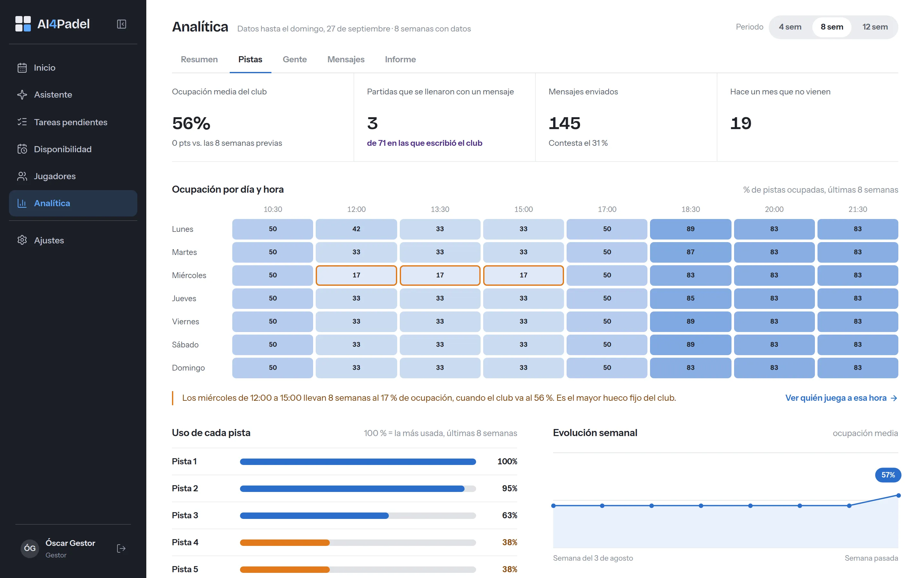Open Ajustes via the gear icon

(22, 240)
